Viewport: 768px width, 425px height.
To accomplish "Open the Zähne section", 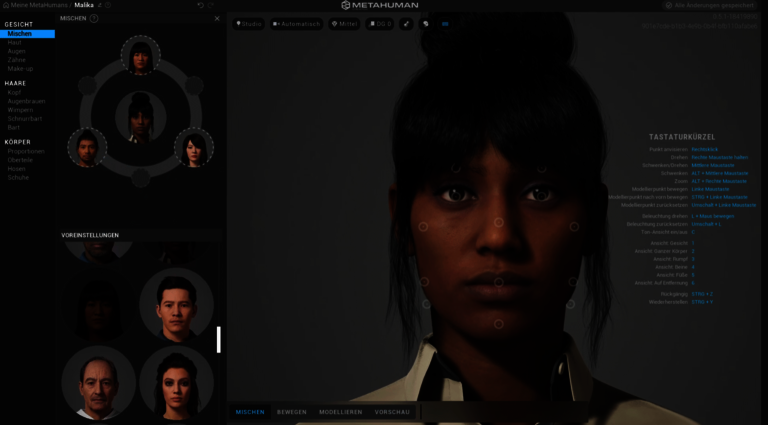I will click(17, 60).
